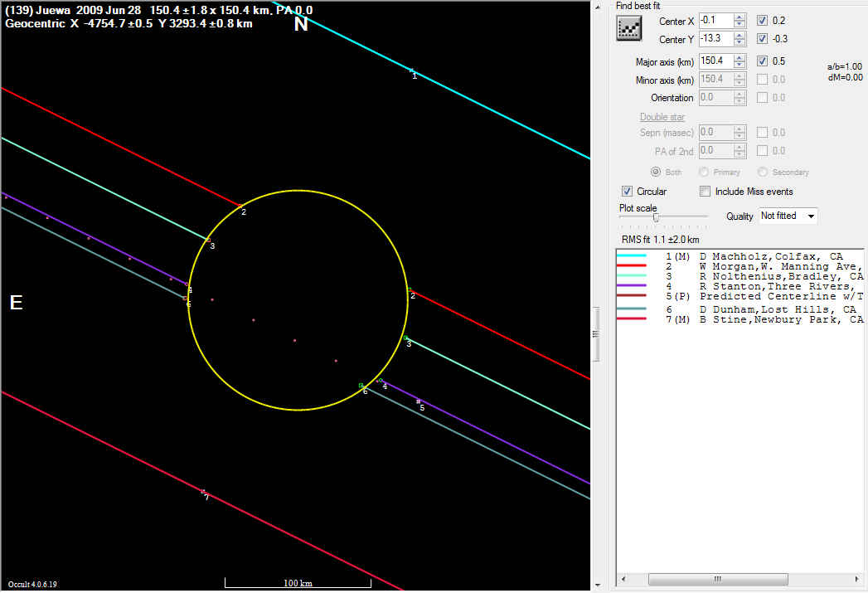Click chord 7 marker on lower red line
Image resolution: width=868 pixels, height=593 pixels.
point(203,492)
